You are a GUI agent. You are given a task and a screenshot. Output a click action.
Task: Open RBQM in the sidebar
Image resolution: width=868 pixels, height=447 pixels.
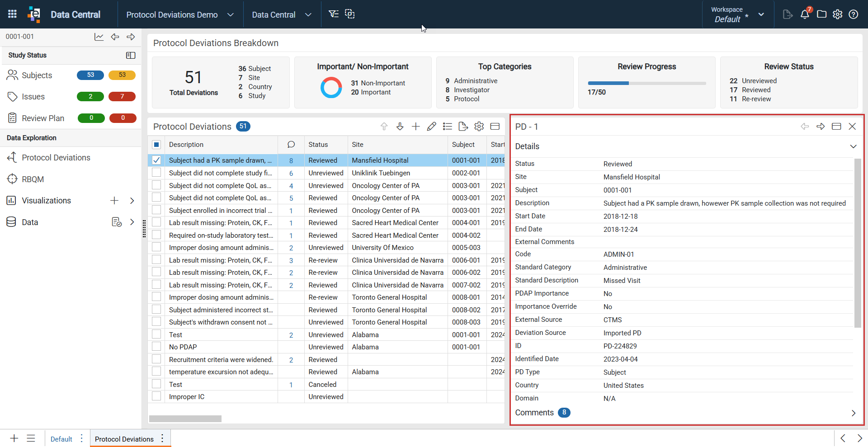coord(33,179)
